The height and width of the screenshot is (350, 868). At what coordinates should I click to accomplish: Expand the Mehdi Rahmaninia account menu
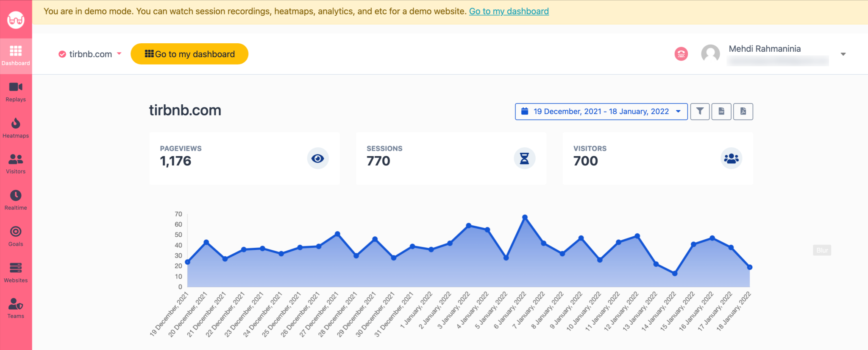coord(843,54)
